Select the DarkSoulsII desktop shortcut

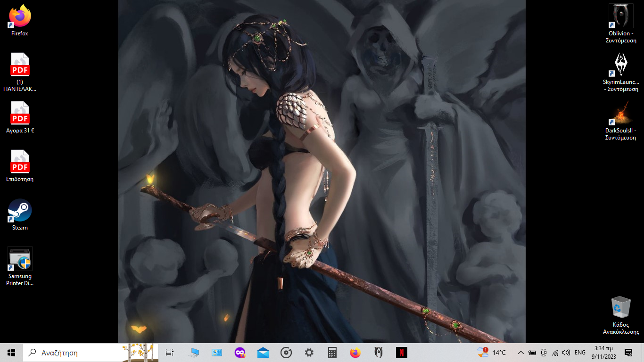click(x=621, y=121)
